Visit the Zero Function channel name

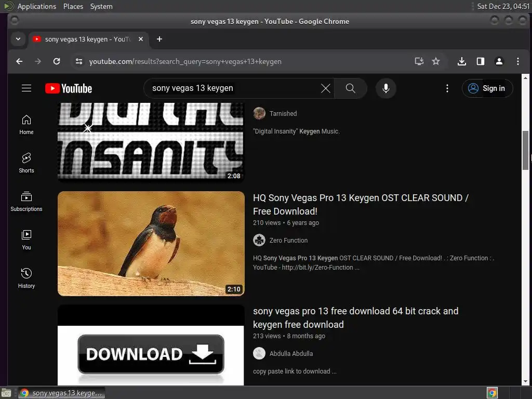click(x=288, y=240)
